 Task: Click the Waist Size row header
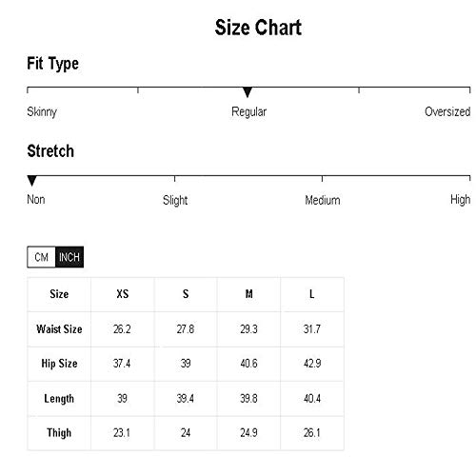coord(59,329)
